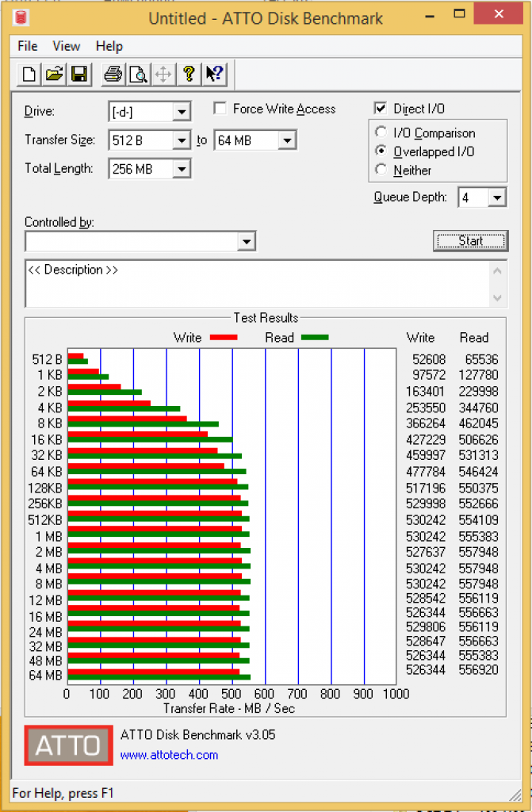The image size is (532, 812).
Task: Click the New document toolbar icon
Action: tap(29, 75)
